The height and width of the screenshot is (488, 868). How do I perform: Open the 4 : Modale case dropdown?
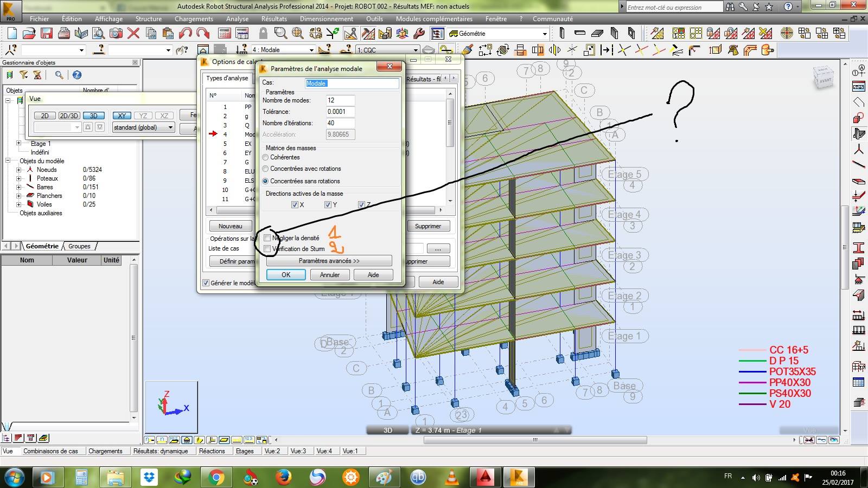(311, 50)
